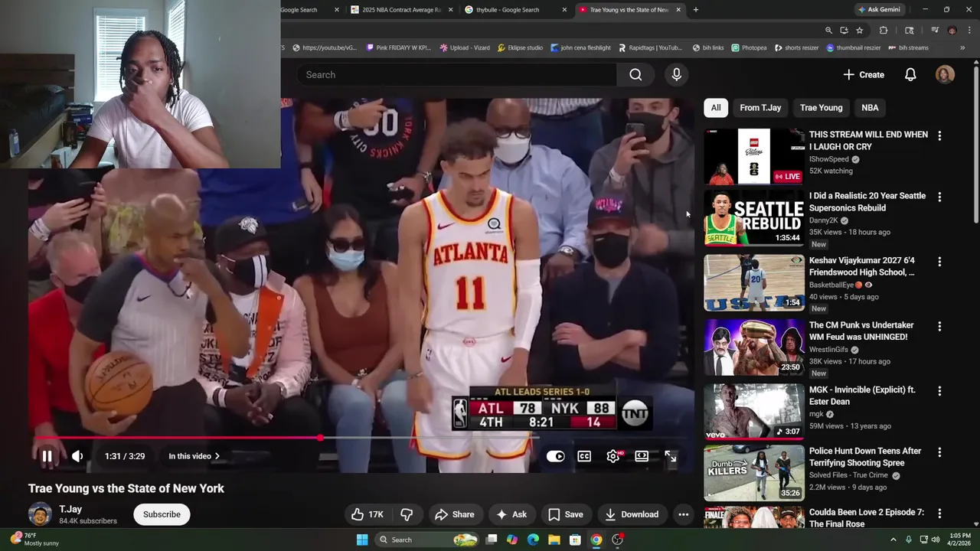This screenshot has width=980, height=551.
Task: Select the 'All' filter chip
Action: pyautogui.click(x=716, y=108)
